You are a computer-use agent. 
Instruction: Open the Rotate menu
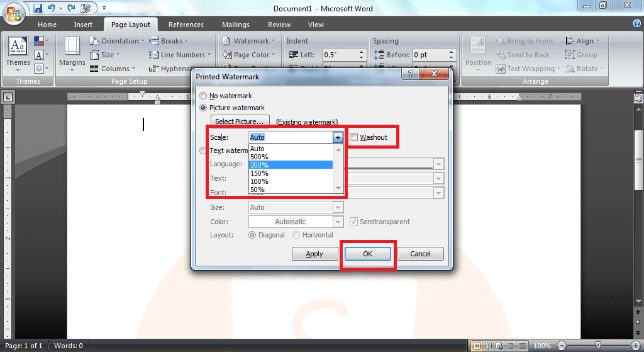(584, 69)
